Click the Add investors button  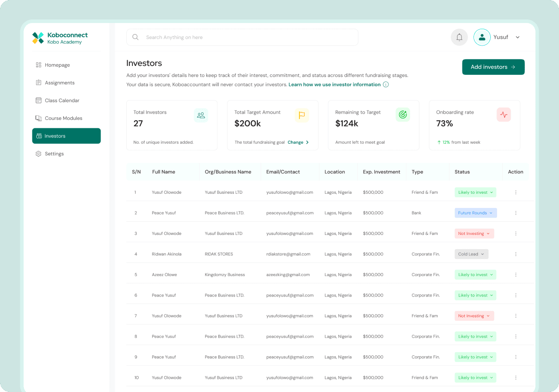pyautogui.click(x=493, y=67)
